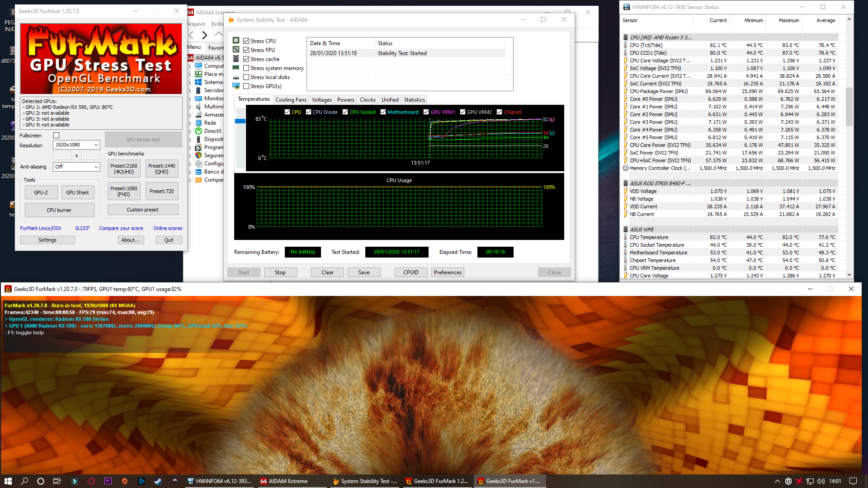Select the Segurança shield icon in AIDA64 tree
Image resolution: width=868 pixels, height=488 pixels.
(198, 155)
